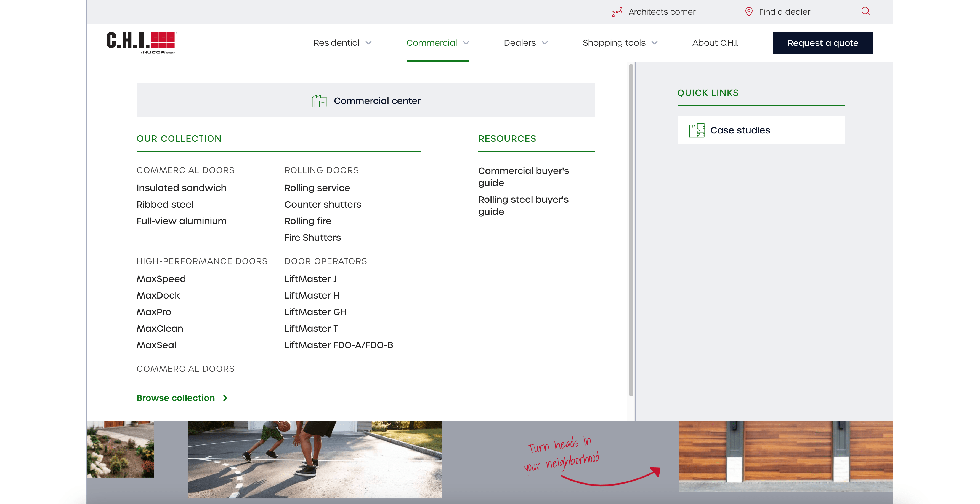This screenshot has height=504, width=980.
Task: Click the chevron arrow after Browse collection
Action: [224, 398]
